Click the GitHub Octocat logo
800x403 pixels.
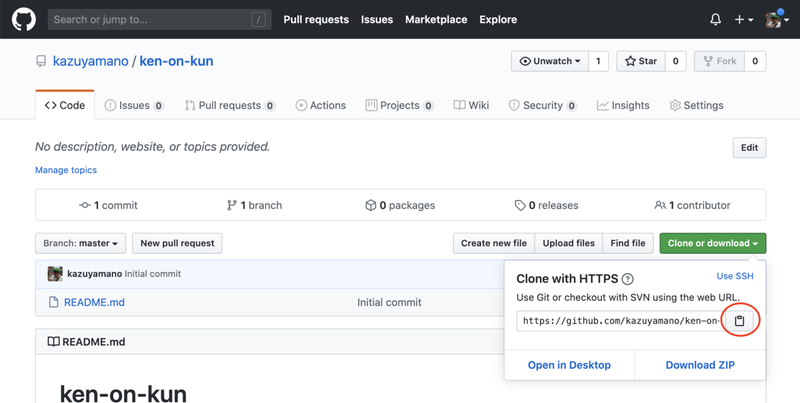[x=24, y=19]
